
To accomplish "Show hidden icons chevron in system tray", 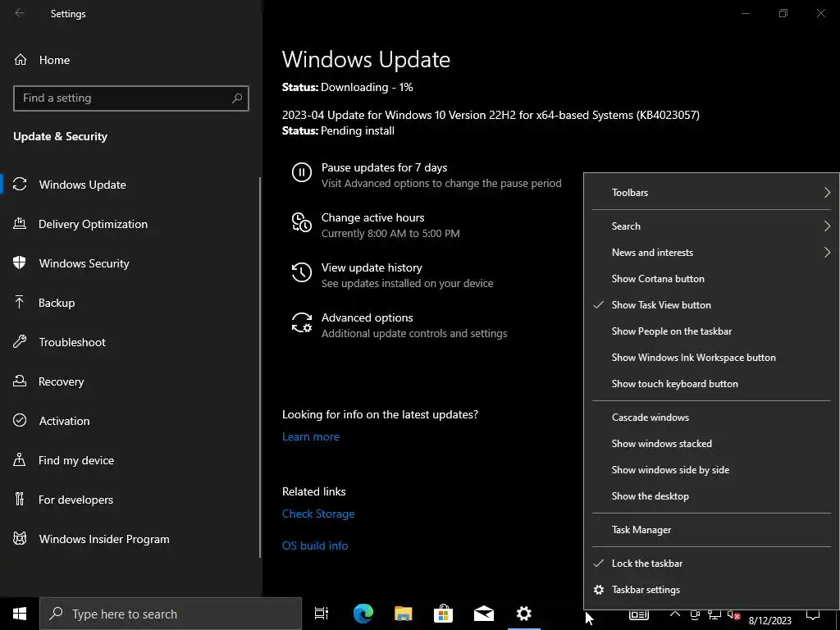I will [x=675, y=614].
